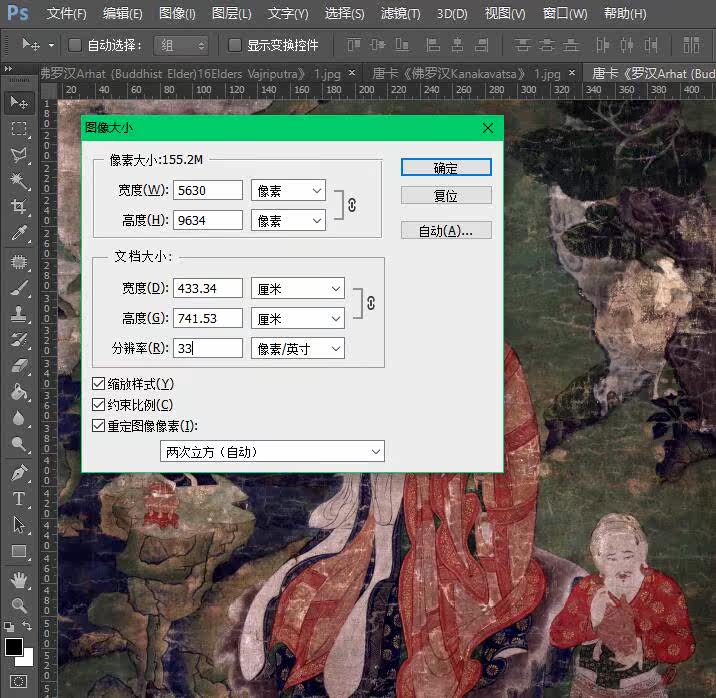716x698 pixels.
Task: Click the 复位 button
Action: click(x=446, y=195)
